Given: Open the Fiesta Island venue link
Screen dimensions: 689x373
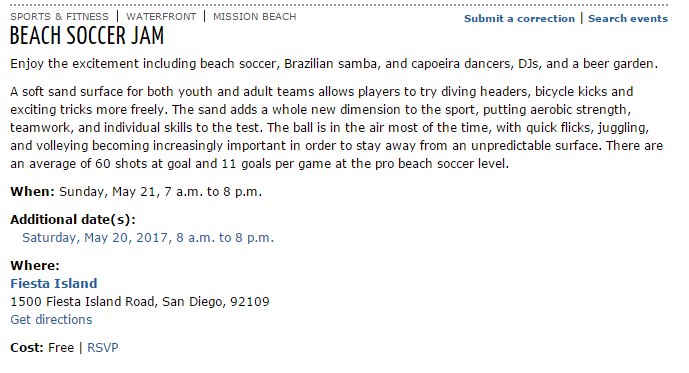Looking at the screenshot, I should 54,283.
